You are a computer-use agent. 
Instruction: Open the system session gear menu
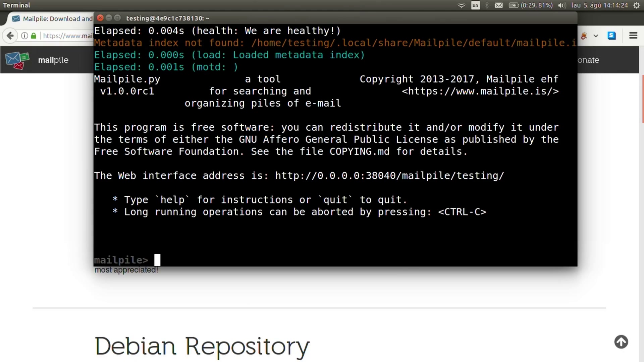coord(636,5)
